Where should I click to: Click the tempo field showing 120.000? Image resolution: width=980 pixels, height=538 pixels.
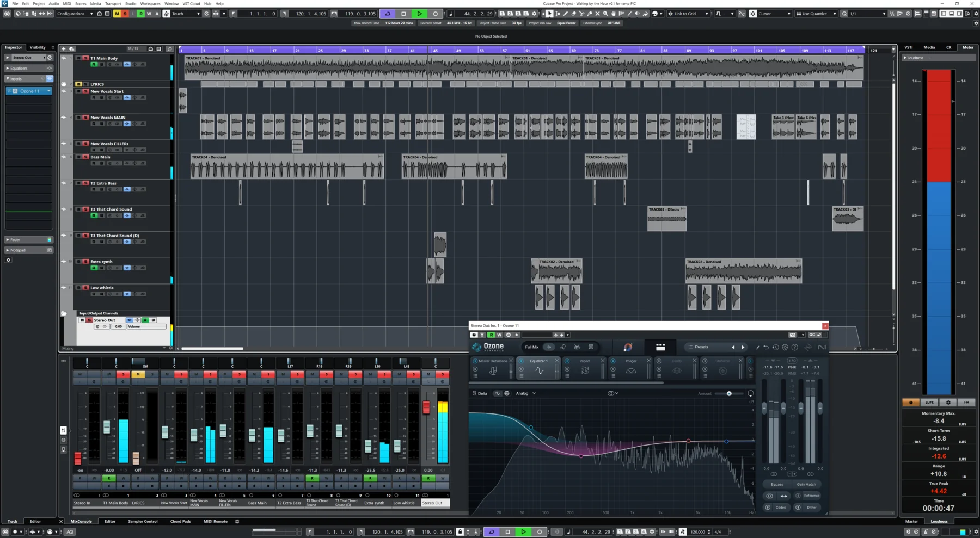[x=697, y=531]
